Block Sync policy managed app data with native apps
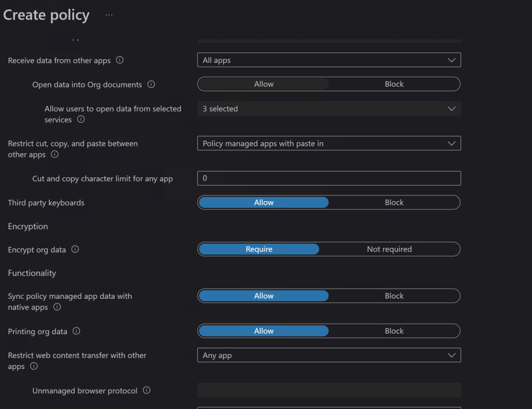Screen dimensions: 532x409 [x=394, y=296]
